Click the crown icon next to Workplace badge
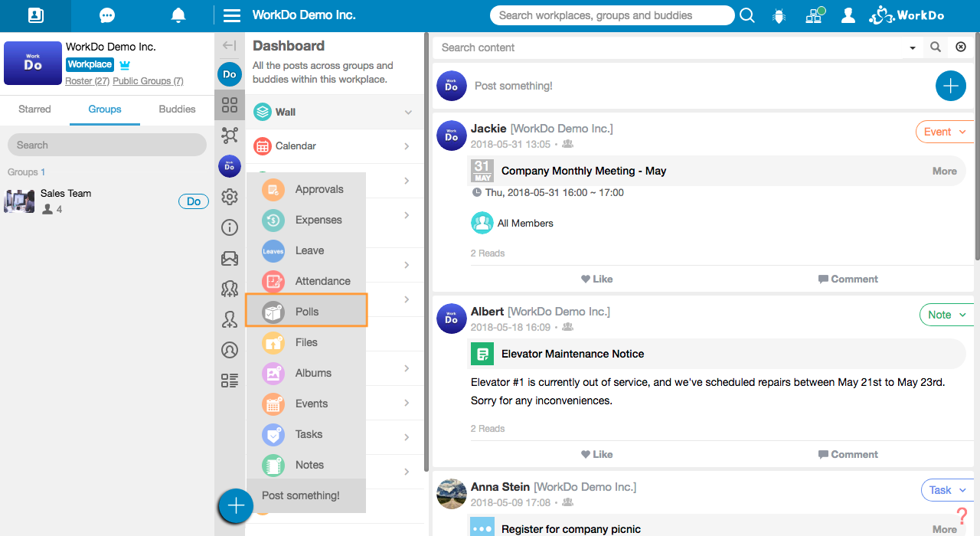The width and height of the screenshot is (980, 536). coord(125,65)
